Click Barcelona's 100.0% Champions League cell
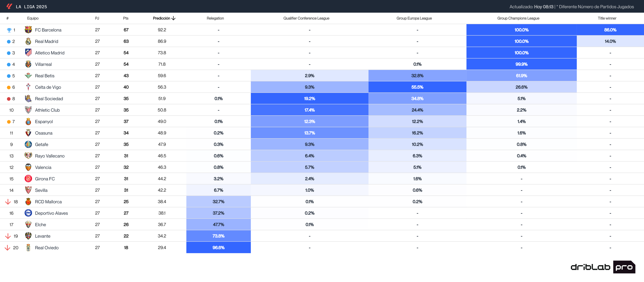644x282 pixels. pos(521,30)
